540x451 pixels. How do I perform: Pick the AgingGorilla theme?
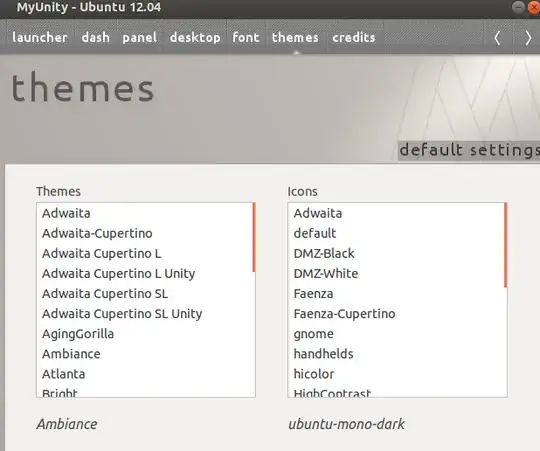(x=145, y=334)
